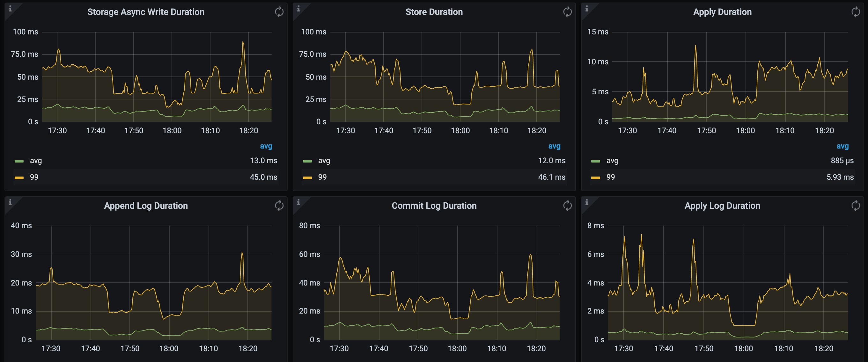Sort Apply Duration legend by avg column header

(x=842, y=146)
